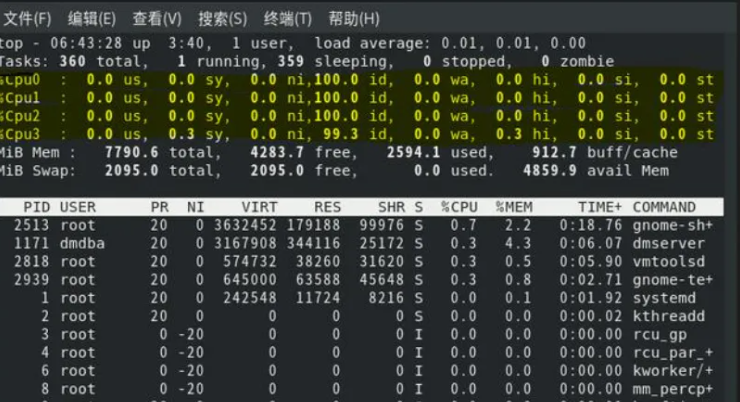Open the 终端(T) menu

(x=287, y=19)
